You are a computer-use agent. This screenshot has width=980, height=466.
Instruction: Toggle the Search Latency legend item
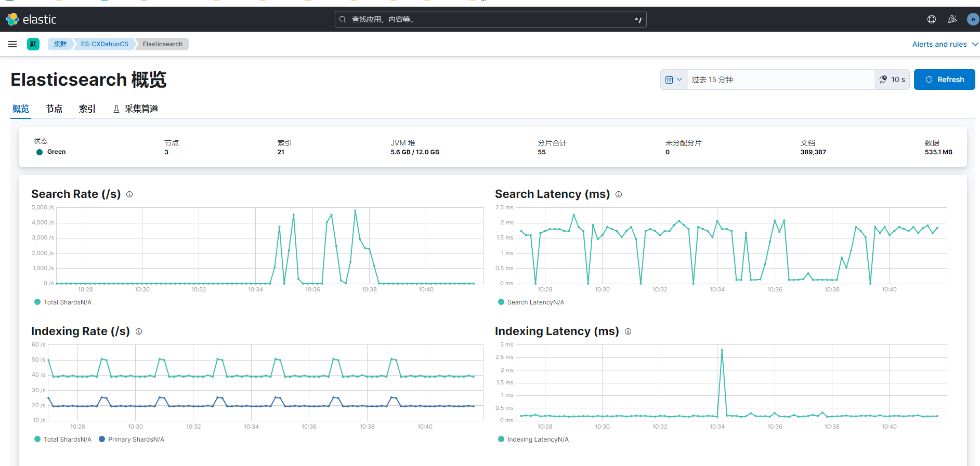(531, 302)
